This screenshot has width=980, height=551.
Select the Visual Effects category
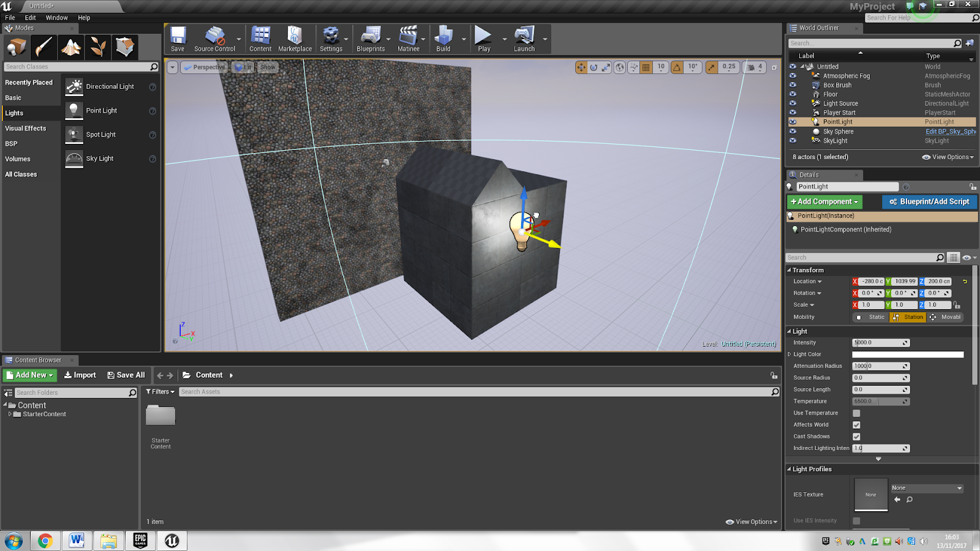[x=26, y=129]
